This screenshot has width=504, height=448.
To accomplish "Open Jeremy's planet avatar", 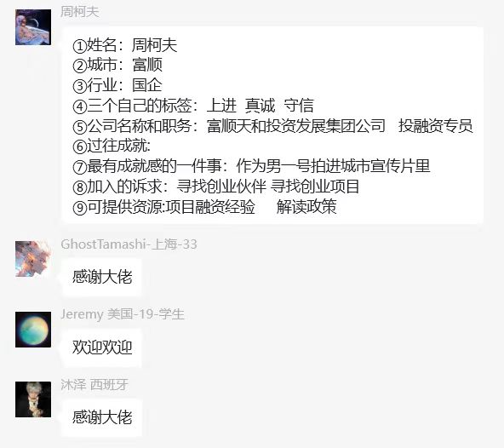I will click(x=33, y=330).
